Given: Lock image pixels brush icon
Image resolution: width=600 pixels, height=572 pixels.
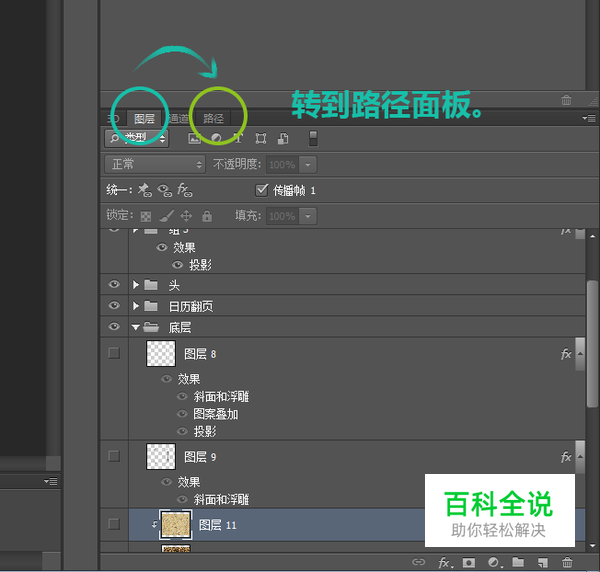Looking at the screenshot, I should 166,216.
